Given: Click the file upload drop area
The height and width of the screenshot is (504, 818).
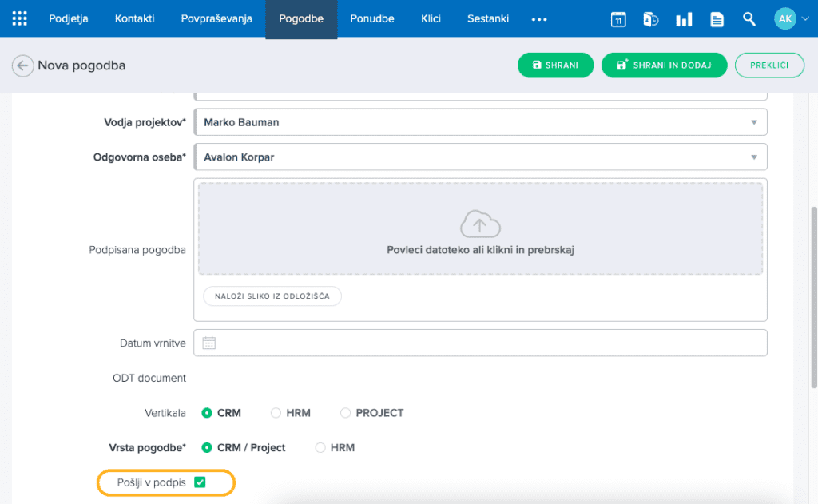Looking at the screenshot, I should [480, 229].
